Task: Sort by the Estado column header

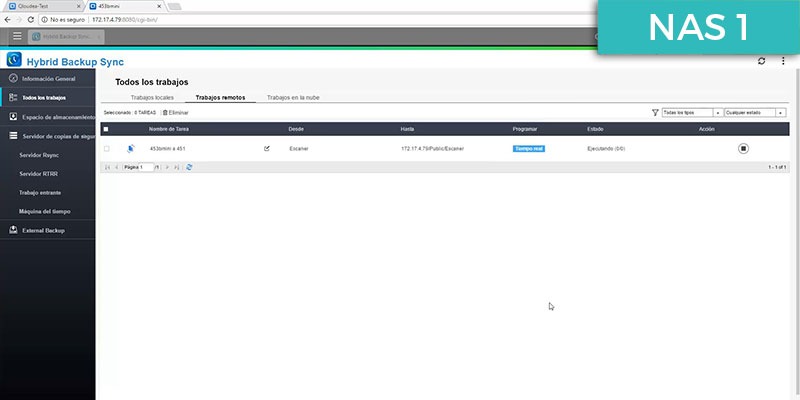Action: [595, 129]
